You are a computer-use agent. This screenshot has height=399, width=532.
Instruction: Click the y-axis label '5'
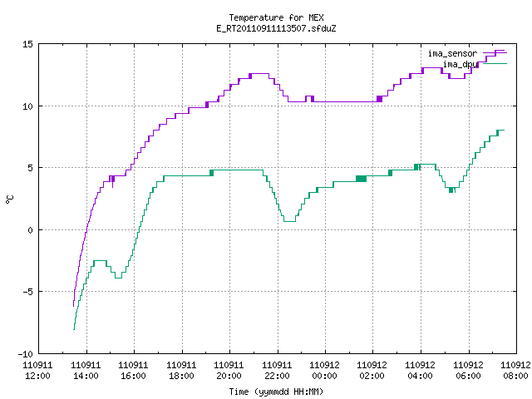click(x=31, y=168)
